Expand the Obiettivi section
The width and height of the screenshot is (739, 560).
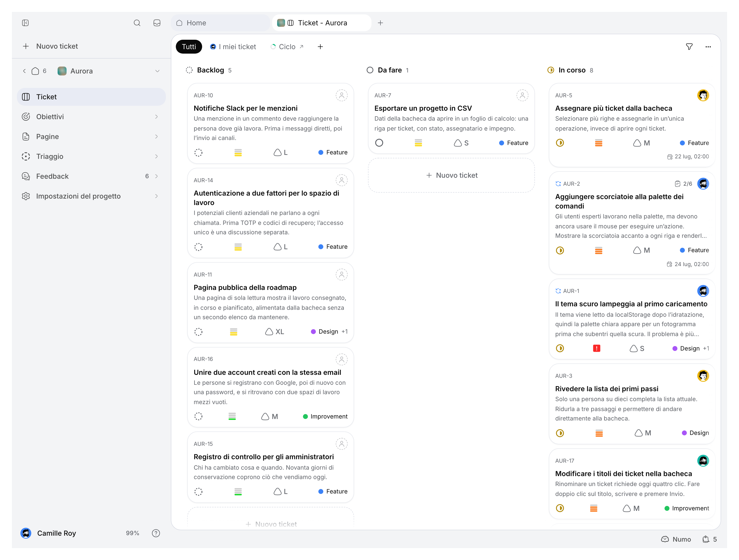pyautogui.click(x=156, y=116)
